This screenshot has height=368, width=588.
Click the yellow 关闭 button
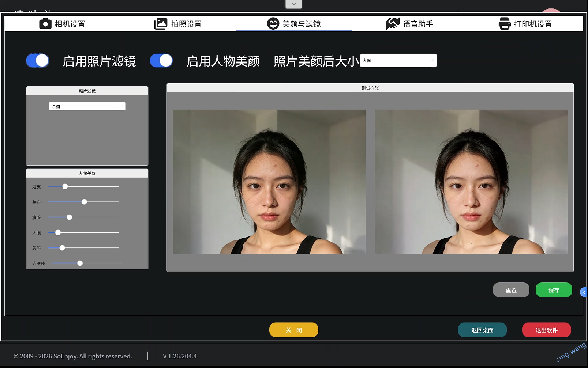coord(293,330)
